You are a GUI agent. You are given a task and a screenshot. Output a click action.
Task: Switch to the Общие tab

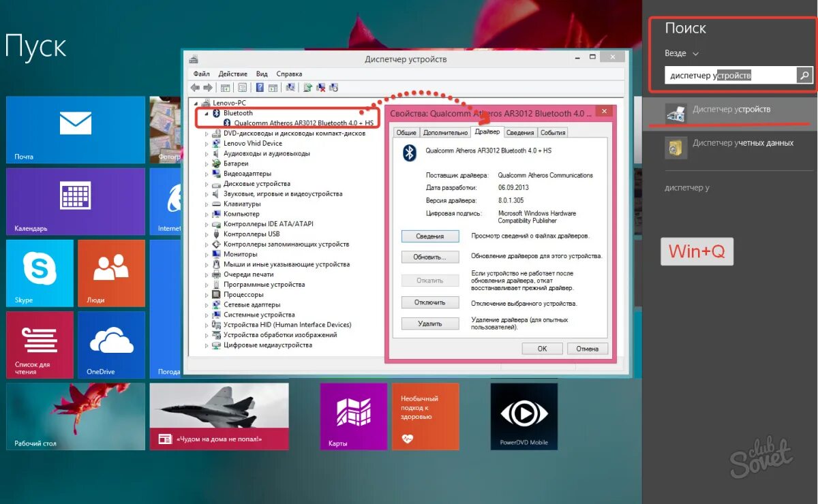click(406, 133)
